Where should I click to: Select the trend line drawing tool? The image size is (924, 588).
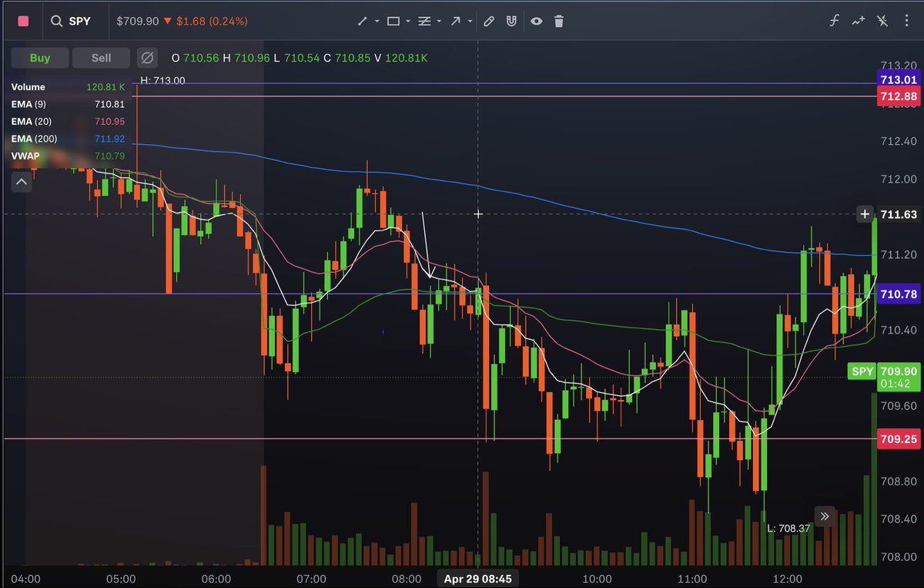(363, 22)
